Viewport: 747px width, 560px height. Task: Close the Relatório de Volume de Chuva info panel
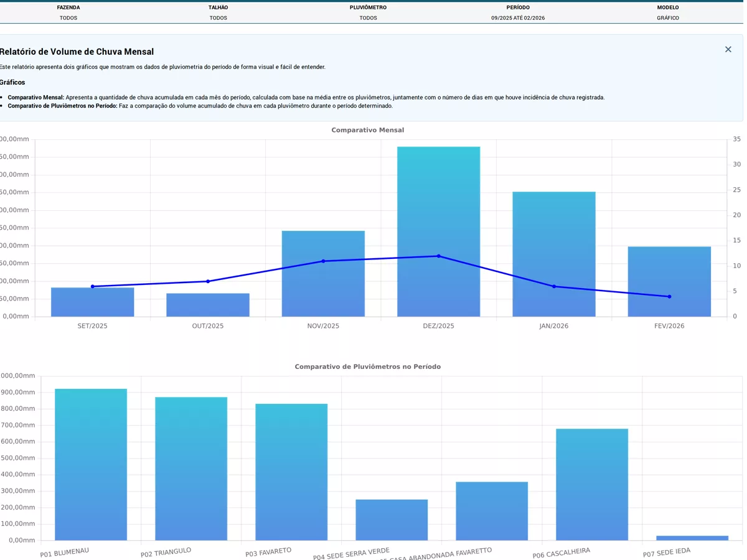(728, 50)
